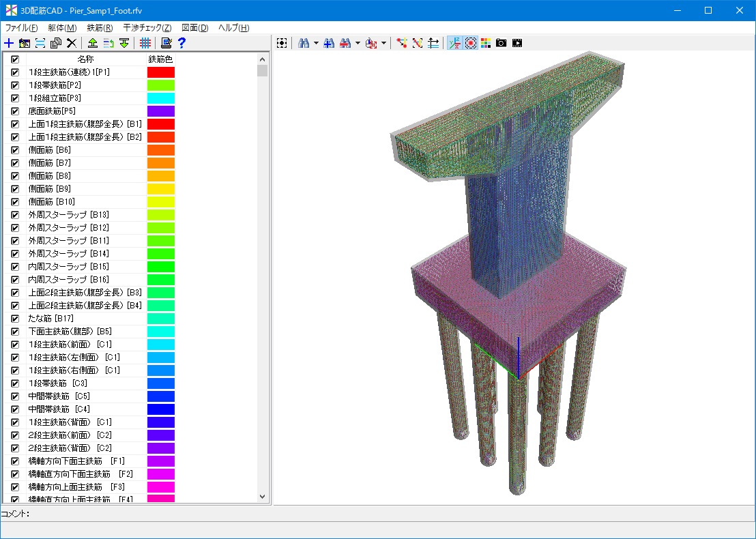Click the drawing settings icon with pencil

[x=166, y=44]
